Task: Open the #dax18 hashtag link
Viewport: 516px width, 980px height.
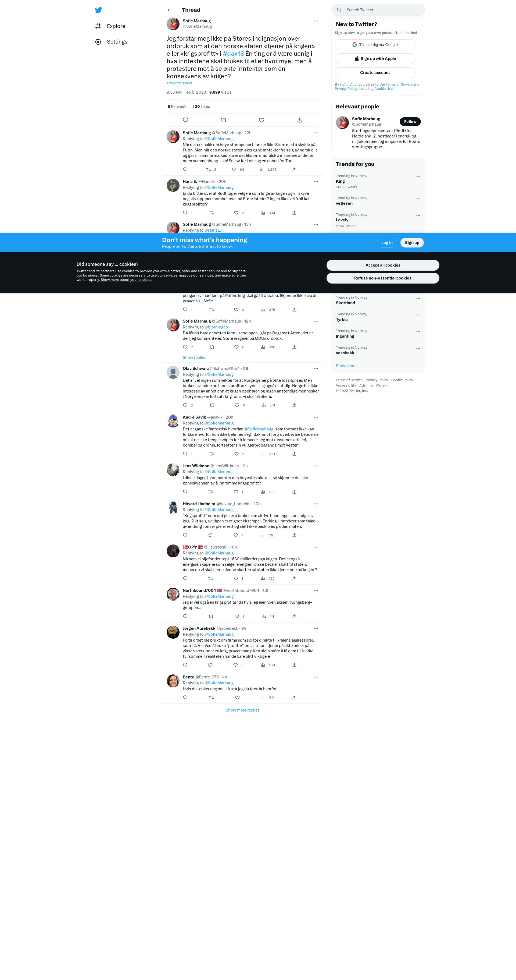Action: tap(233, 54)
